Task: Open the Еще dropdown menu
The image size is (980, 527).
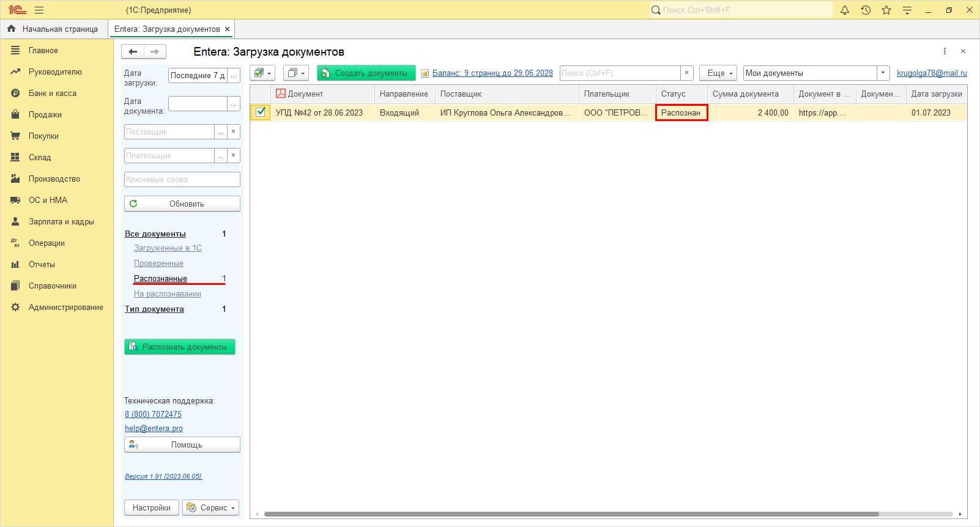Action: [x=718, y=73]
